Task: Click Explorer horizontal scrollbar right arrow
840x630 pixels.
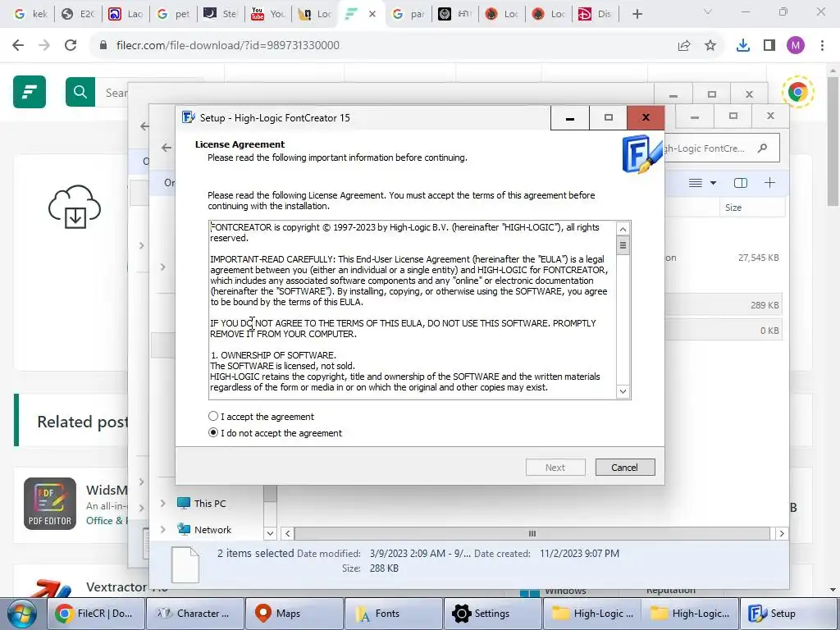Action: 782,533
